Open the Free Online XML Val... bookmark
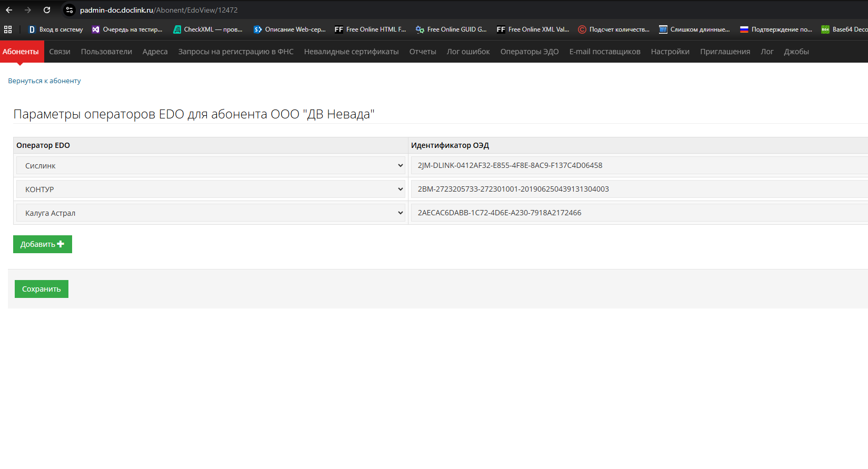 point(533,29)
